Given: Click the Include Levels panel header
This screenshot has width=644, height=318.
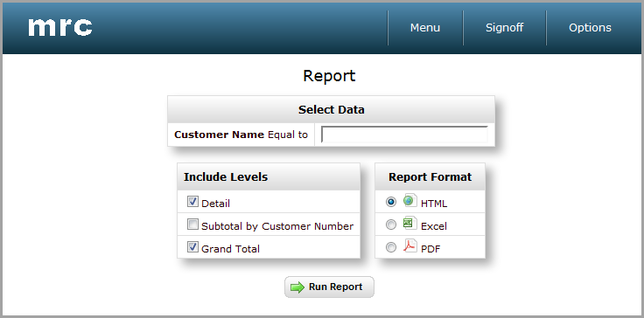Looking at the screenshot, I should point(269,176).
